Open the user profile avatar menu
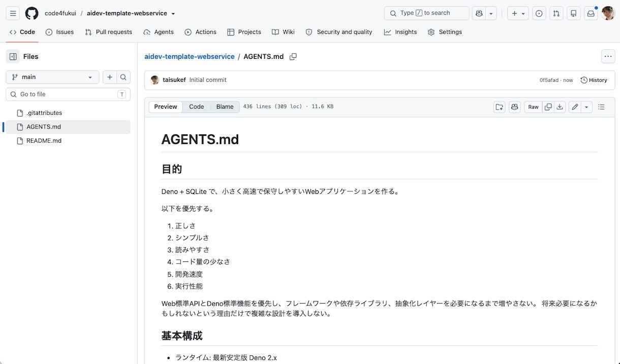 pos(608,13)
